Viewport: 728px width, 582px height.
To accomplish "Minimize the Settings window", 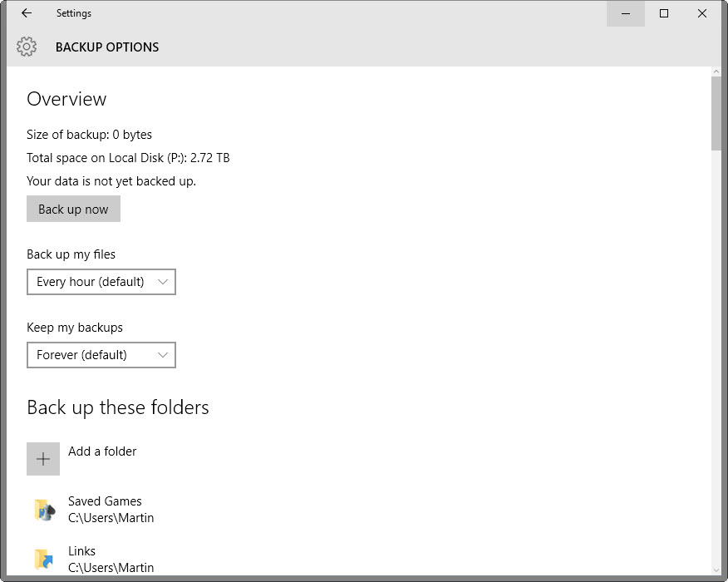I will tap(626, 13).
